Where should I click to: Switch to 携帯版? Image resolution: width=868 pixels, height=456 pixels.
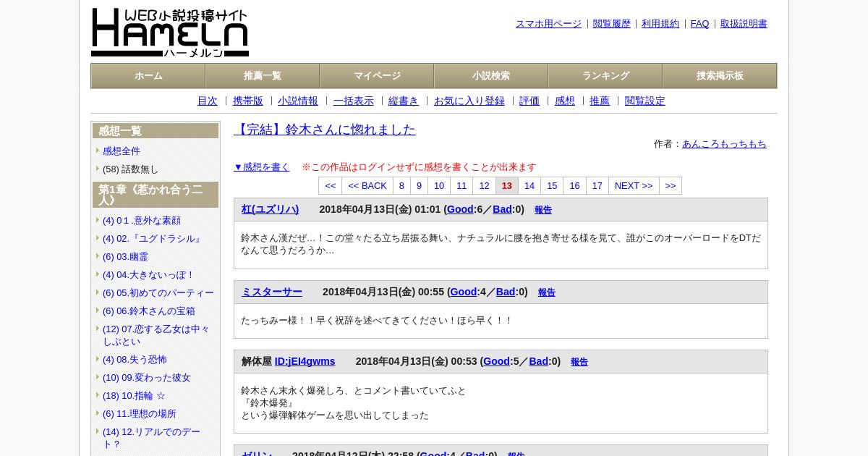click(x=248, y=101)
